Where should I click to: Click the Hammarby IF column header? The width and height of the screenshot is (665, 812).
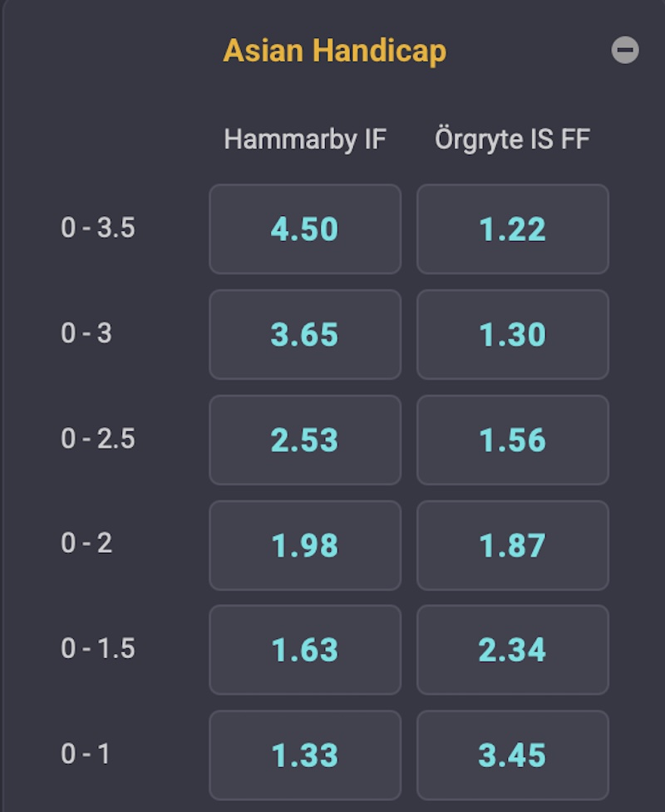305,140
